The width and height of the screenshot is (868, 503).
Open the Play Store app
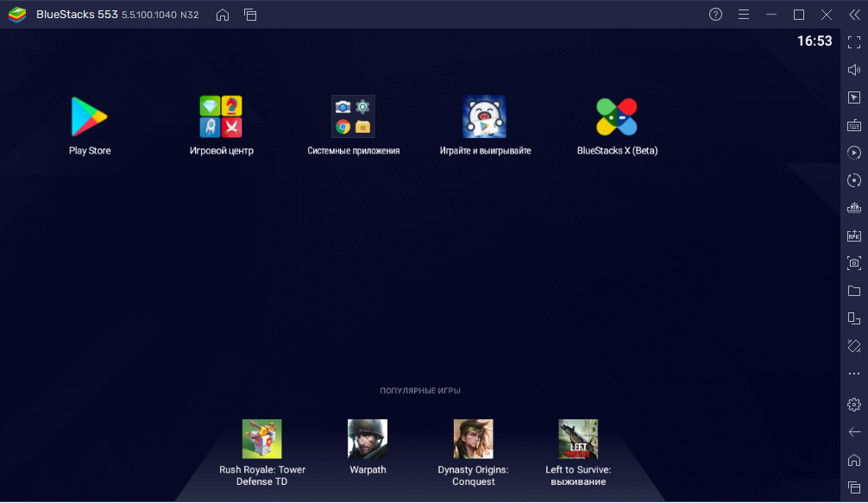[89, 116]
